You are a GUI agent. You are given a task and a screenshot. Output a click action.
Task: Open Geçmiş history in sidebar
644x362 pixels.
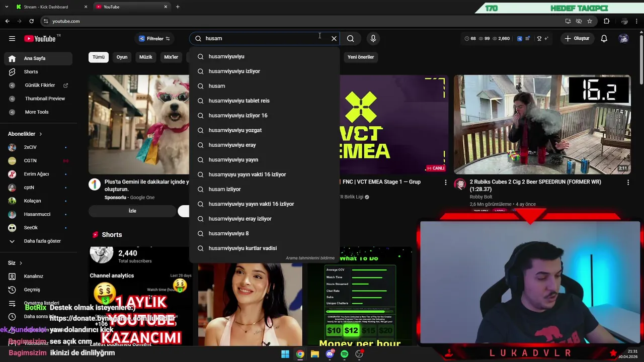(38, 290)
